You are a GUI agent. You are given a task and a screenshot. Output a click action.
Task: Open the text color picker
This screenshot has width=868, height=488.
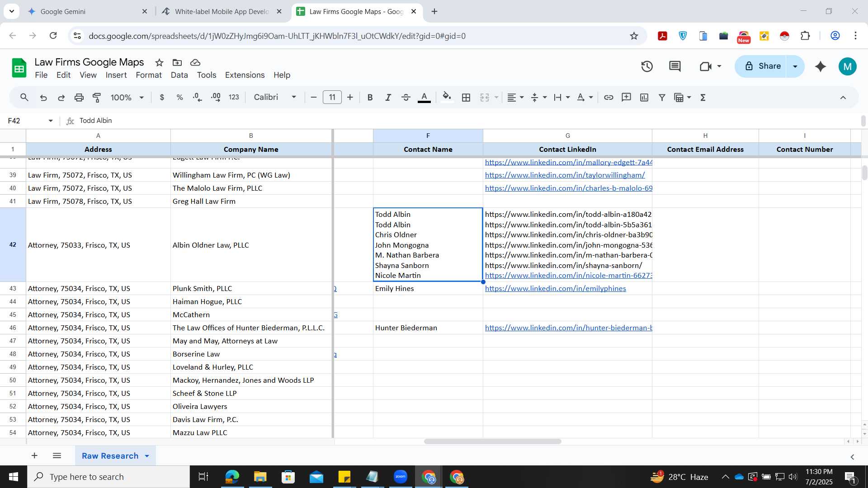[x=424, y=98]
